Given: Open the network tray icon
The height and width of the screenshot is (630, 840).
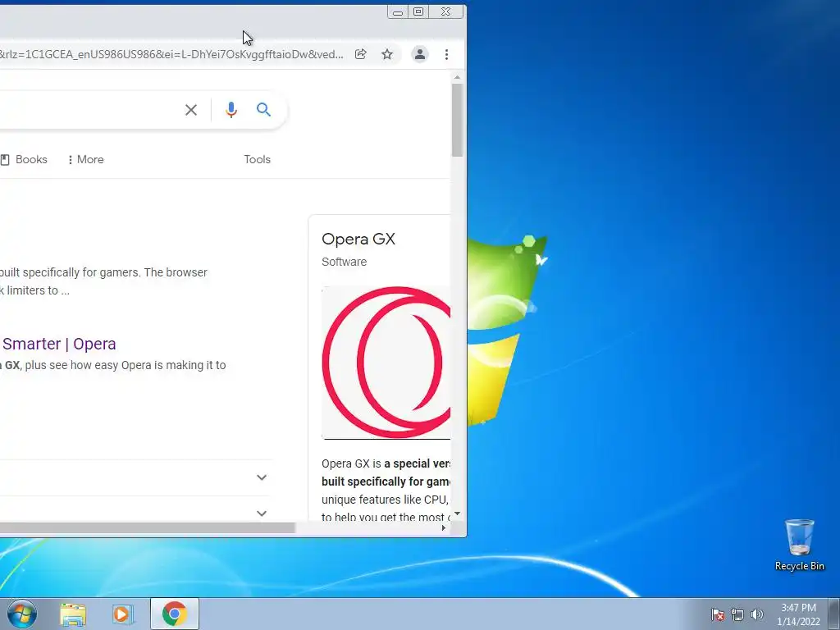Looking at the screenshot, I should [737, 614].
